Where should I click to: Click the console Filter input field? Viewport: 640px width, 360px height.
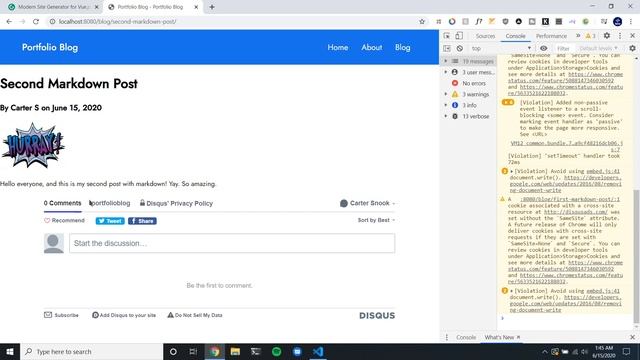pyautogui.click(x=565, y=48)
